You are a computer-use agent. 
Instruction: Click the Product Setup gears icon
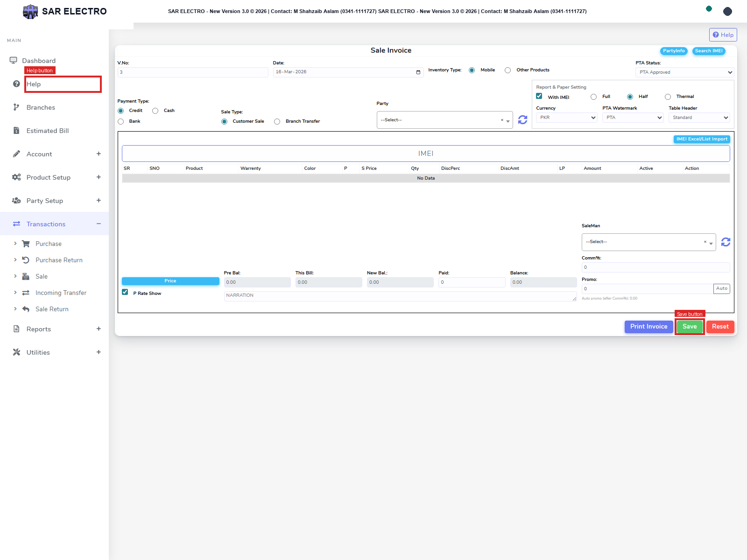tap(16, 177)
